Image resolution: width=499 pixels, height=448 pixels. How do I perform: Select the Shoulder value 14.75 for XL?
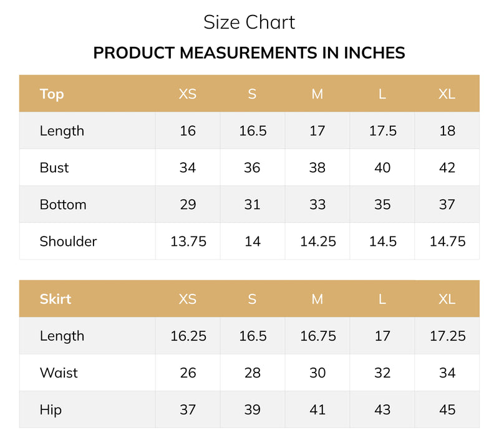[x=447, y=241]
